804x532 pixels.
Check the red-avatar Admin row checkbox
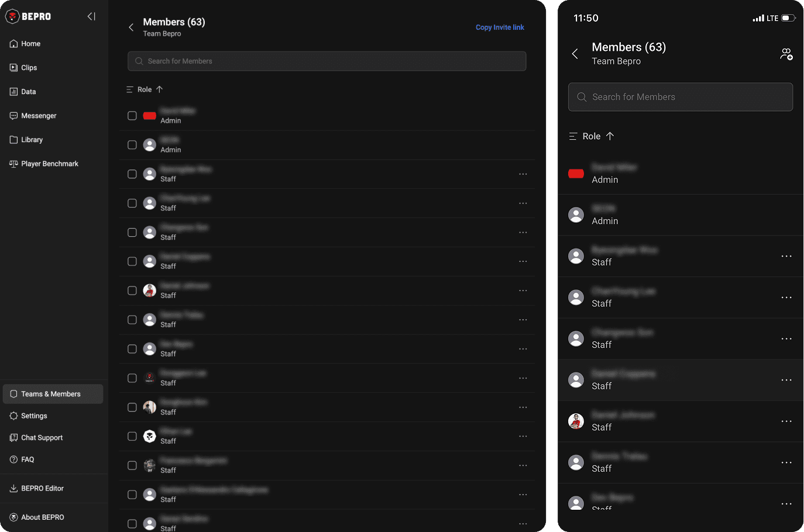[x=132, y=116]
